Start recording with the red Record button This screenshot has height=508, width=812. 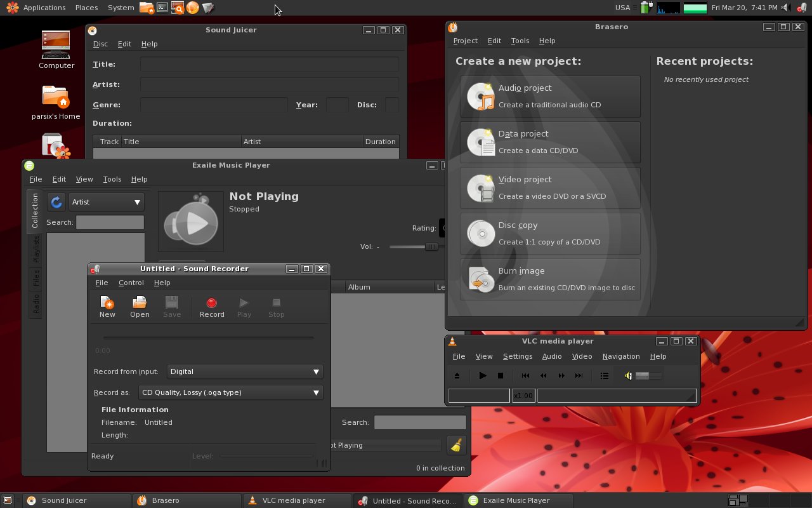(212, 307)
